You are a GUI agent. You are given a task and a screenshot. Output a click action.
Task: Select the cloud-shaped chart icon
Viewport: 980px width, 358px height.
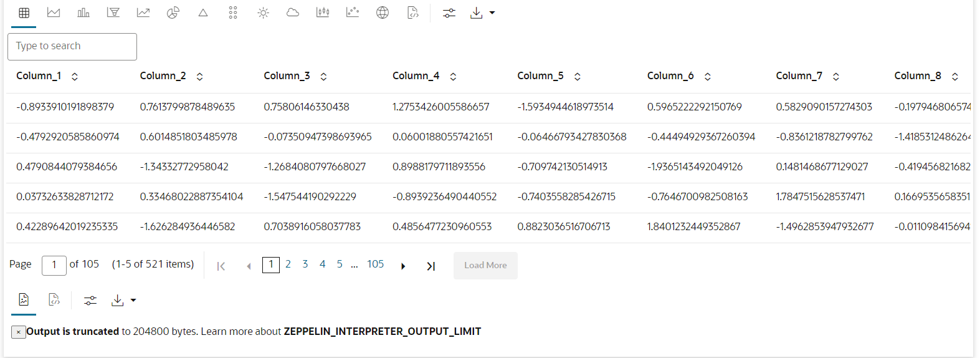[x=293, y=12]
